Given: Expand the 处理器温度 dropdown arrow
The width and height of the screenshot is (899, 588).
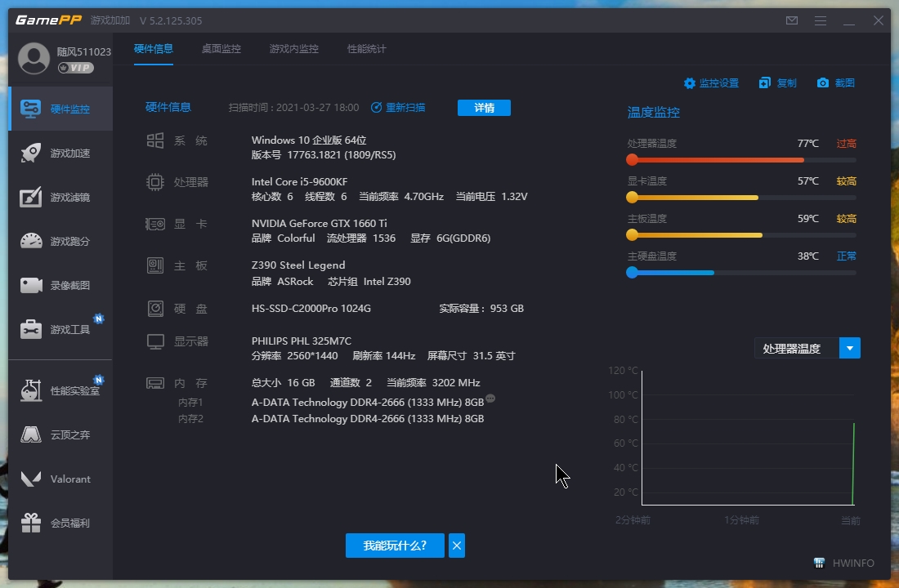Looking at the screenshot, I should pos(850,348).
